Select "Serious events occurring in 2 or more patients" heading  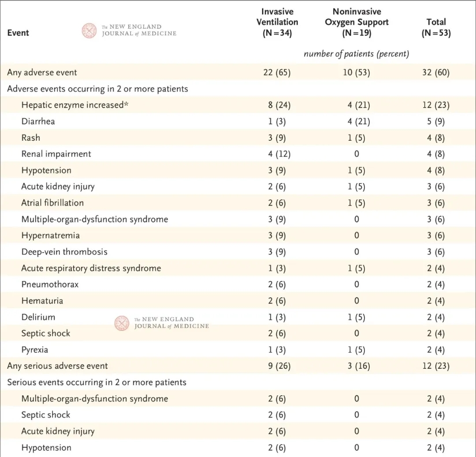click(x=97, y=382)
